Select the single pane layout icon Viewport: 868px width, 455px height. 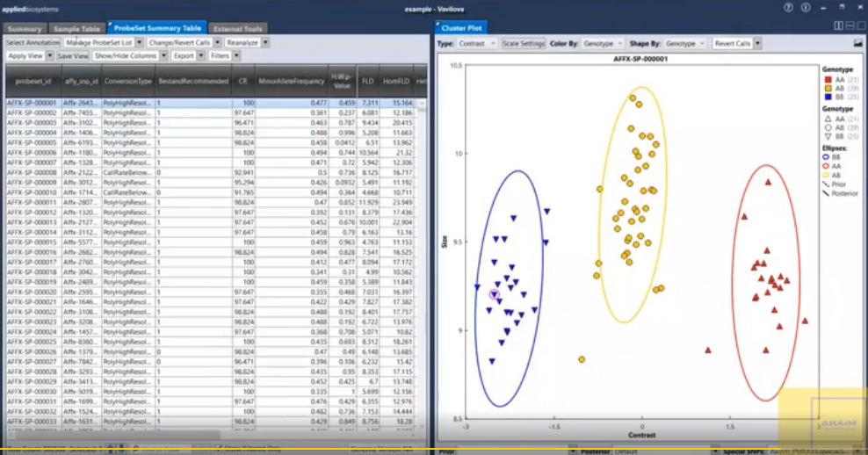pyautogui.click(x=860, y=26)
